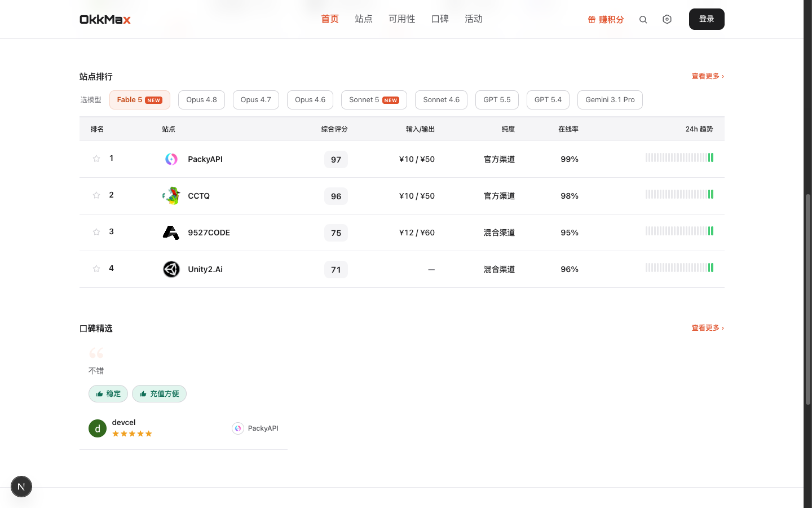Select the GPT 5.5 model filter

pyautogui.click(x=497, y=100)
